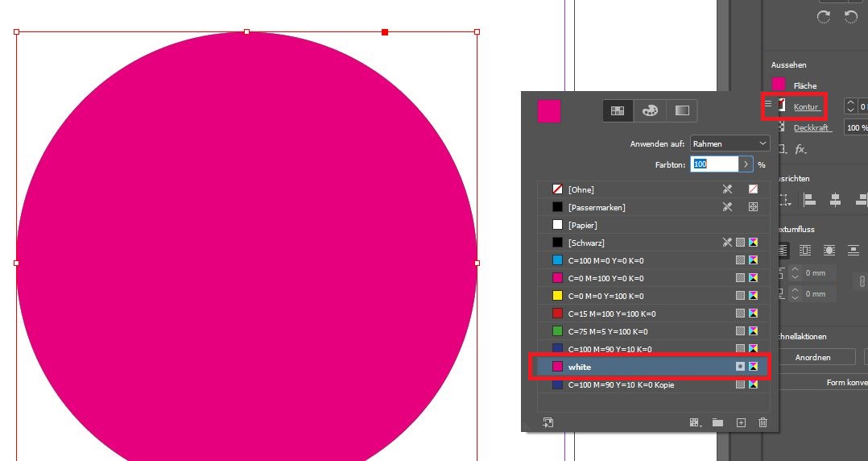
Task: Click the Kontur link label
Action: (x=806, y=107)
